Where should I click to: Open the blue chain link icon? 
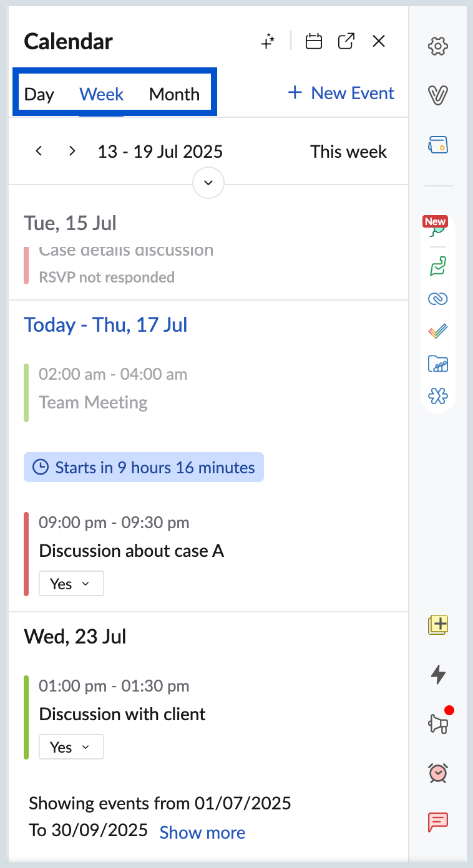(x=438, y=299)
